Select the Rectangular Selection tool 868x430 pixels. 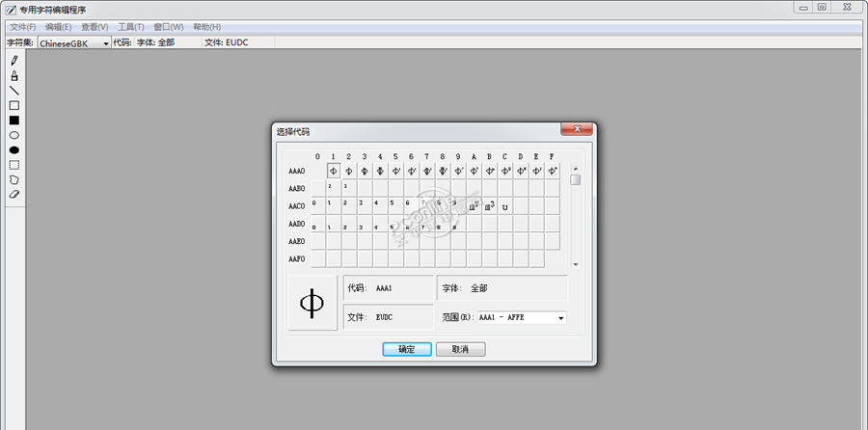click(x=14, y=165)
